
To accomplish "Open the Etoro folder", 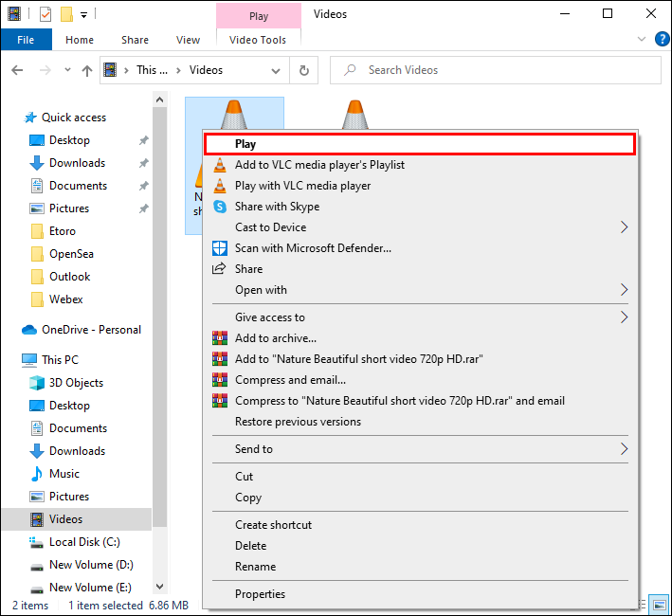I will point(63,231).
